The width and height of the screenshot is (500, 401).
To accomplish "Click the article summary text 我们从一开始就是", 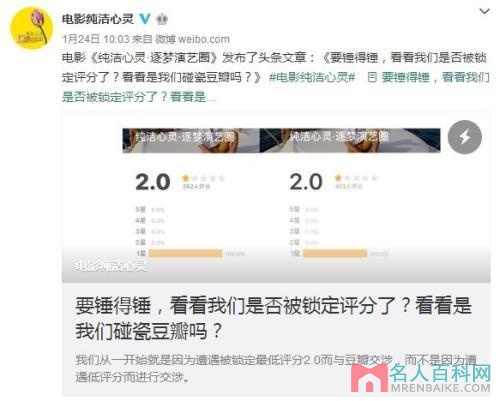I will pos(276,369).
